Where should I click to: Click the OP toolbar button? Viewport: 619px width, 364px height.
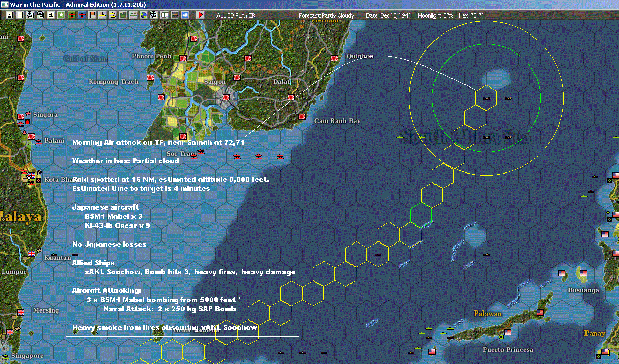pos(164,15)
